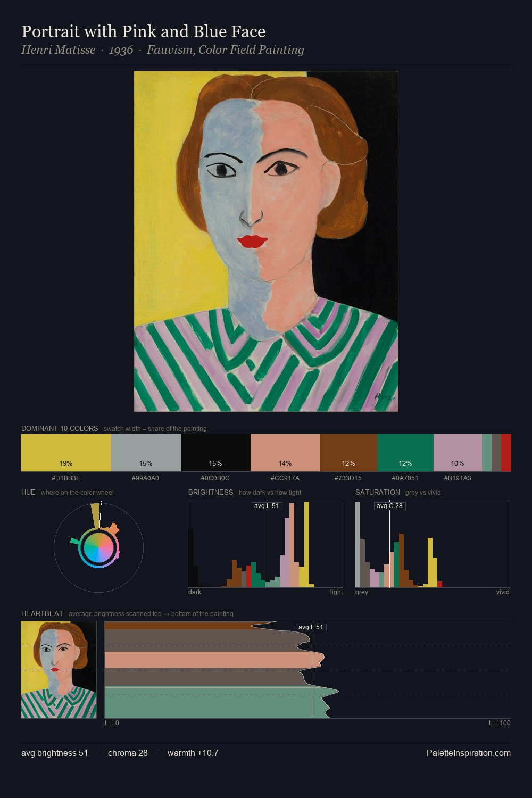Viewport: 532px width, 798px height.
Task: Click the 'DOMINANT 10 COLORS' heading
Action: point(60,428)
